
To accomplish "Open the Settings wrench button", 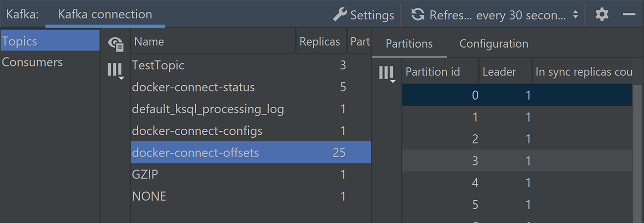I will coord(363,15).
